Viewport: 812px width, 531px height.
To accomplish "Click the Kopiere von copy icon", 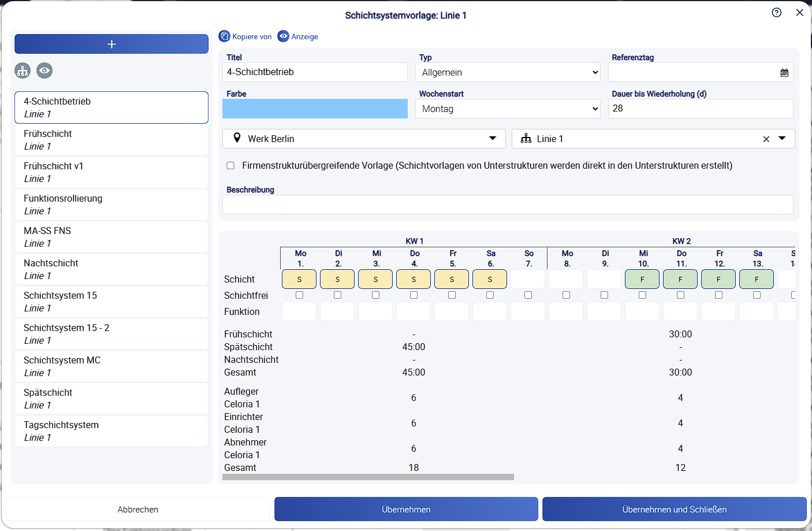I will (225, 36).
